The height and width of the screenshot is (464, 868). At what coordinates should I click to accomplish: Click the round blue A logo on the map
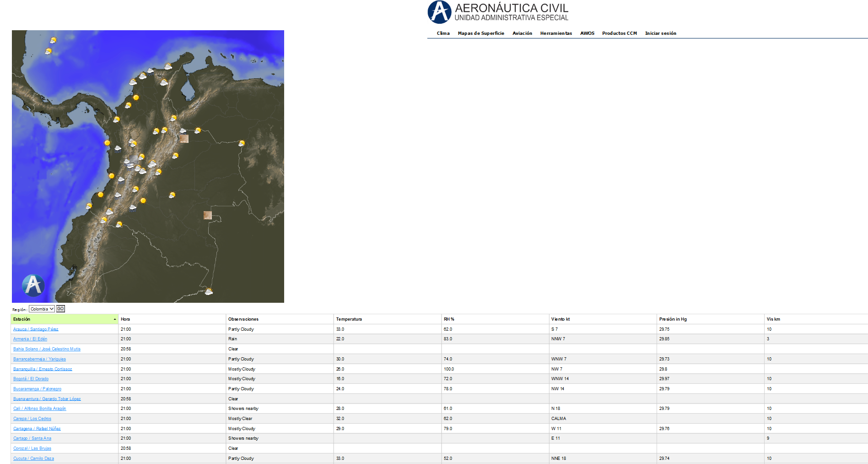coord(33,285)
